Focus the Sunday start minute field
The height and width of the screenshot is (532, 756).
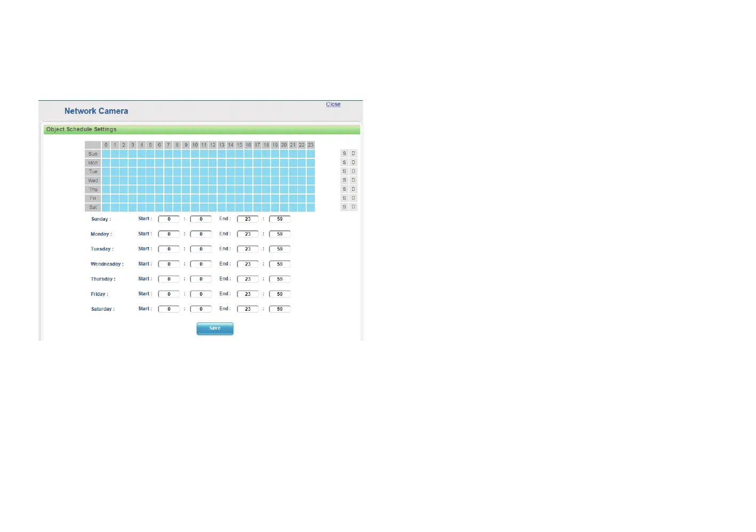pyautogui.click(x=201, y=219)
